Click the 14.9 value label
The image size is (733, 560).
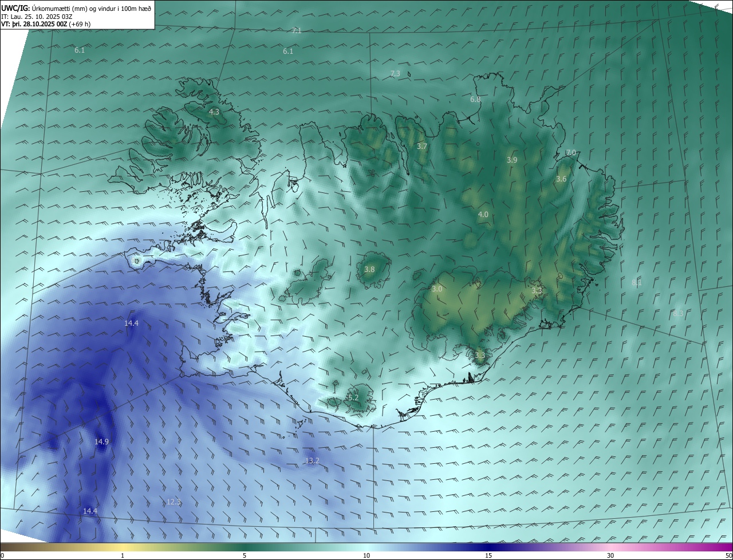(101, 442)
